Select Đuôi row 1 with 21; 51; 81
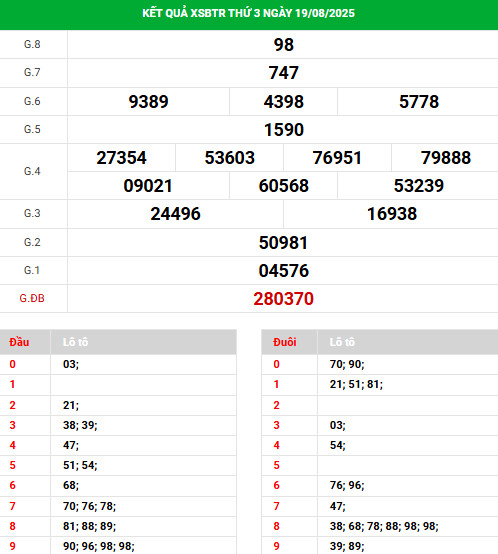The width and height of the screenshot is (498, 554). pos(380,384)
